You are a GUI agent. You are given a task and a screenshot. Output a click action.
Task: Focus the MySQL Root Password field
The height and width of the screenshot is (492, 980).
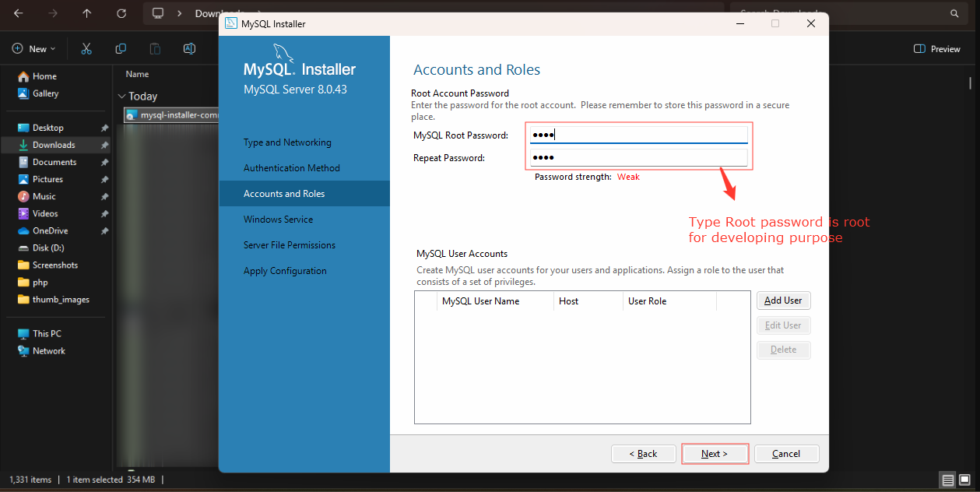point(638,135)
